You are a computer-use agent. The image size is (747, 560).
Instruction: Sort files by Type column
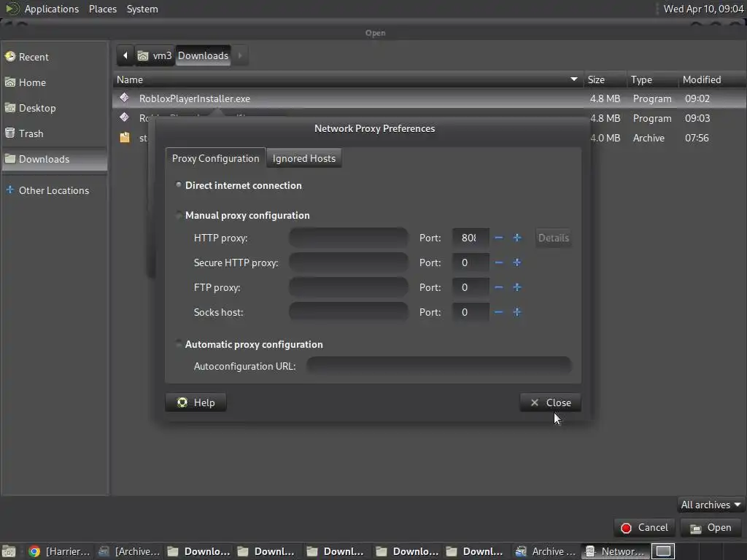tap(651, 79)
